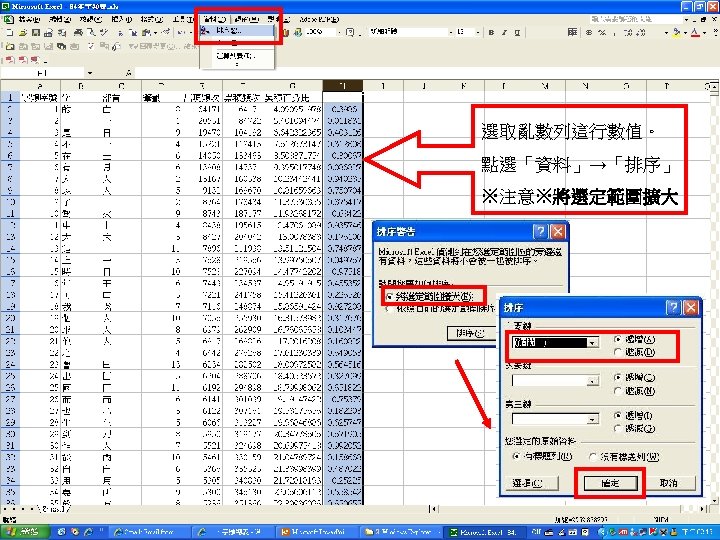Open the fill color dropdown arrow

(685, 33)
